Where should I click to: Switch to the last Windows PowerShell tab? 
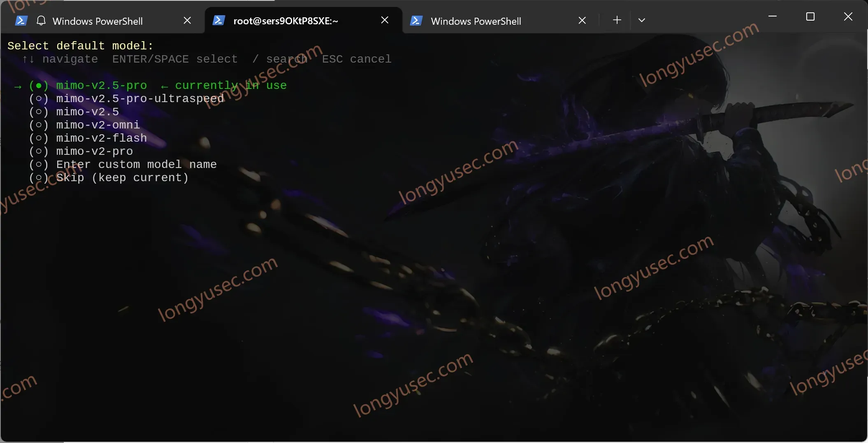click(500, 21)
